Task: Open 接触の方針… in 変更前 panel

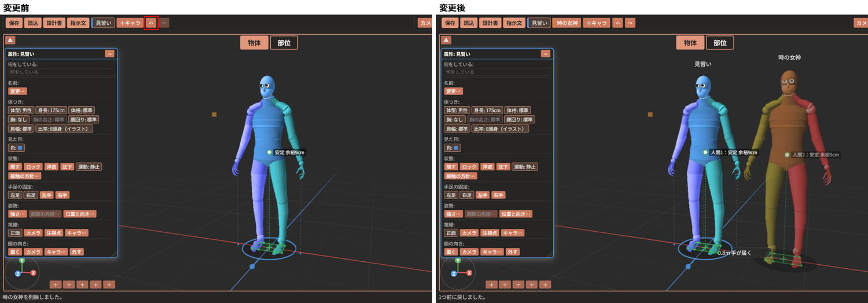Action: pyautogui.click(x=25, y=176)
